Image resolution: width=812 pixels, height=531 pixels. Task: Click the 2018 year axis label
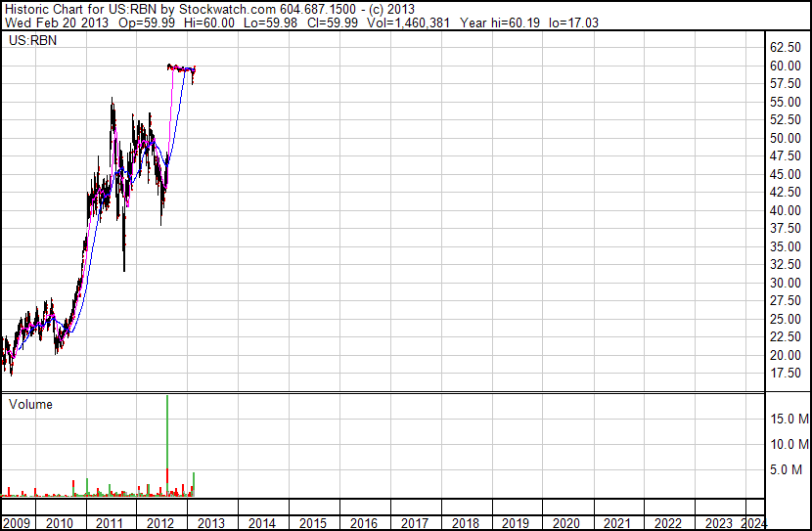465,523
